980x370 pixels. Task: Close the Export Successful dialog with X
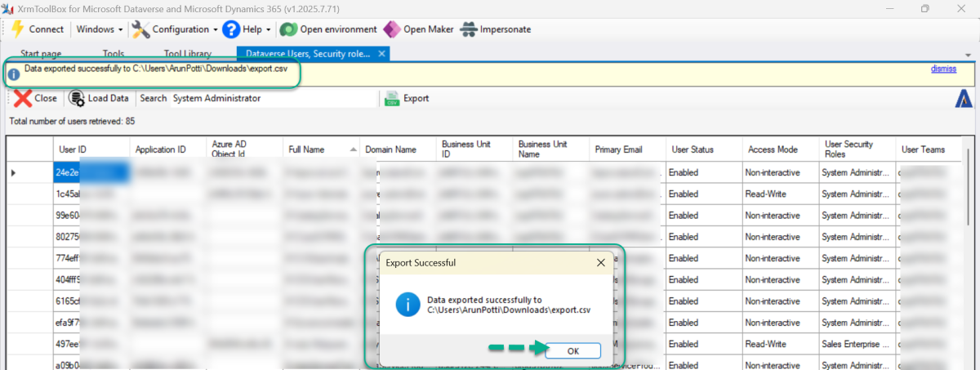click(601, 263)
